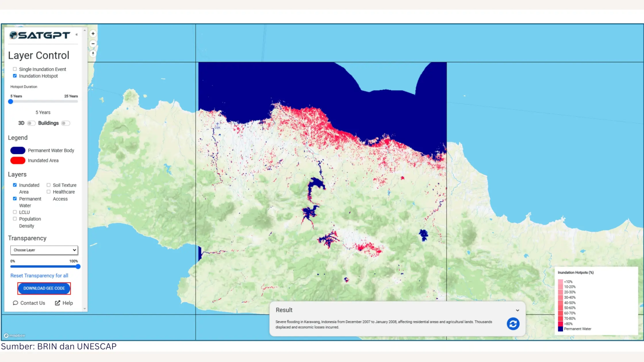Enable the Single Inundation Event checkbox

click(15, 69)
